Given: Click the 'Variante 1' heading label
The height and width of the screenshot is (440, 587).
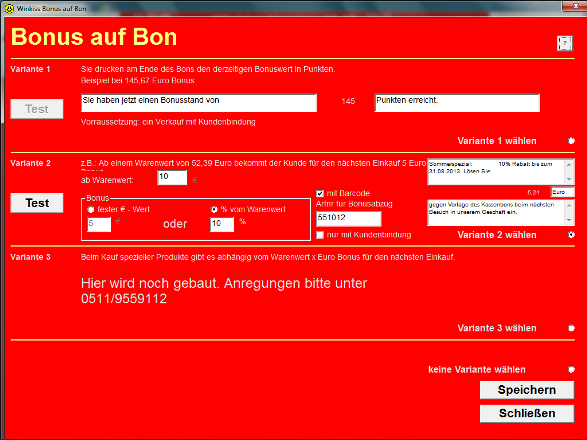Looking at the screenshot, I should coord(30,69).
